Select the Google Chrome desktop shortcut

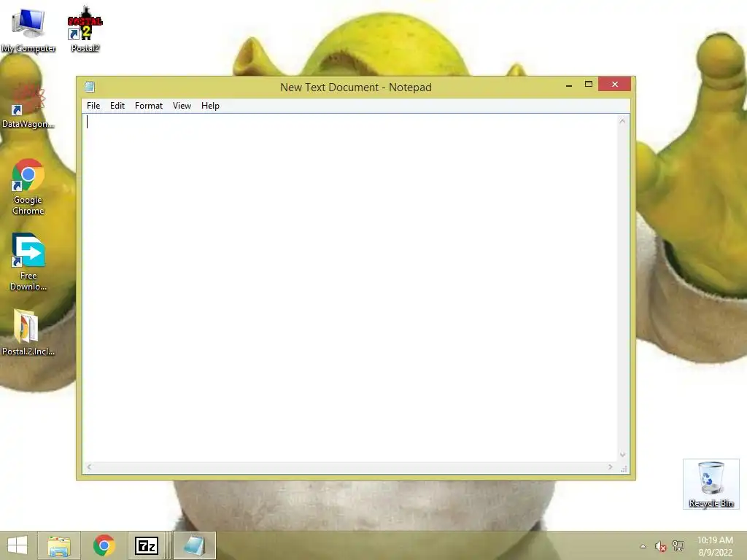[x=28, y=187]
